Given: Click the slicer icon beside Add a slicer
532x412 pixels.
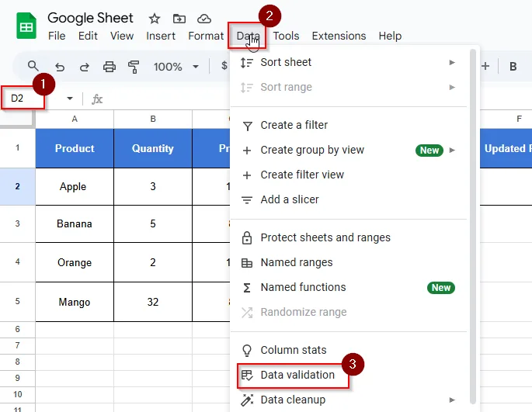Looking at the screenshot, I should pos(247,199).
